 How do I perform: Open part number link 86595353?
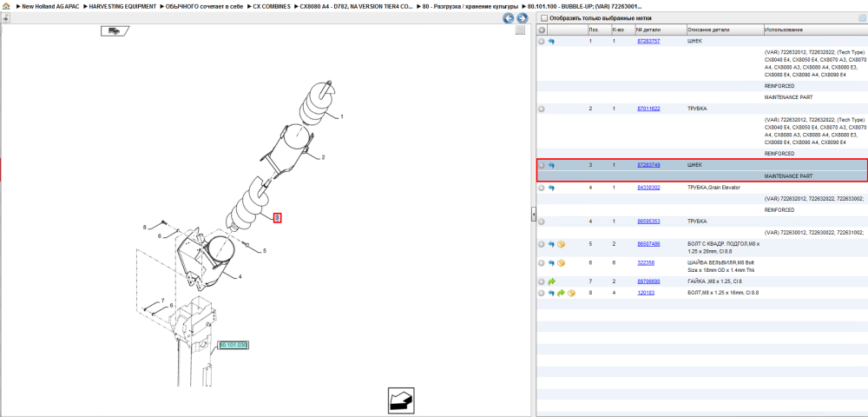tap(648, 222)
